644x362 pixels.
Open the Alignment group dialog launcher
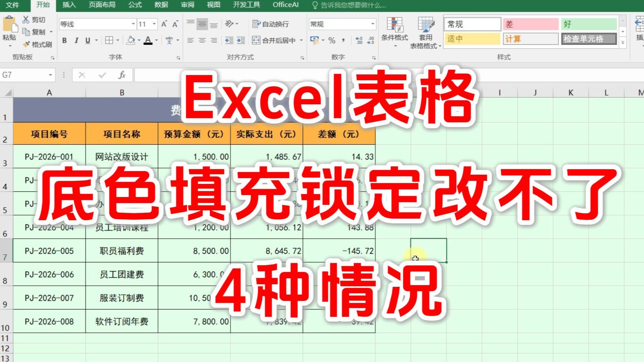pos(303,58)
